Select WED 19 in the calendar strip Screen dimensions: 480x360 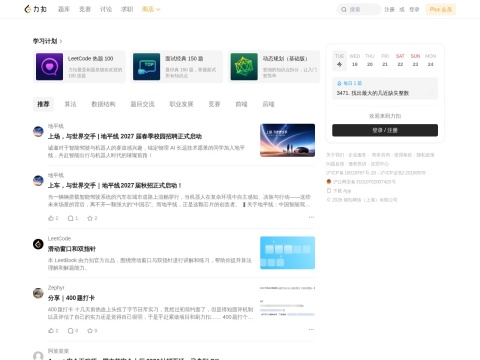click(355, 60)
